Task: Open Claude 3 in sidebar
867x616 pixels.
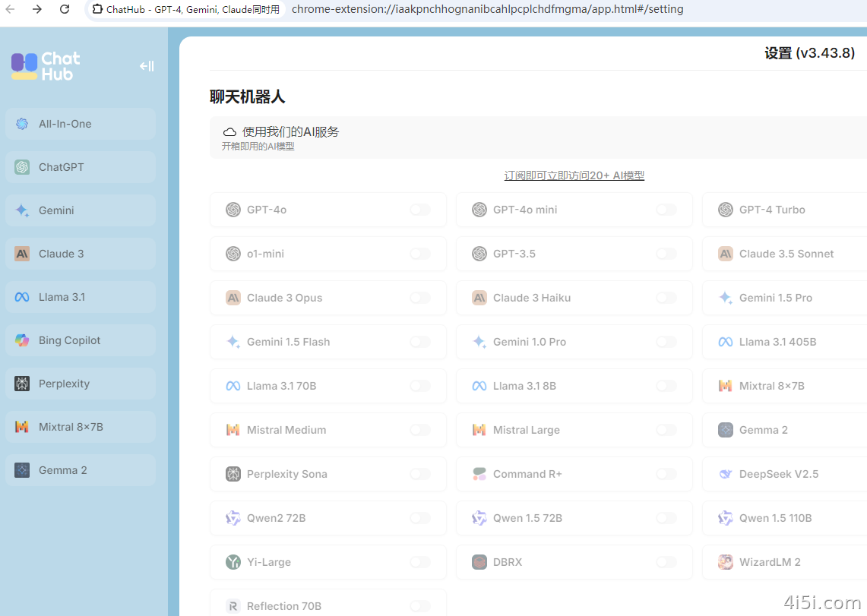Action: click(x=81, y=254)
